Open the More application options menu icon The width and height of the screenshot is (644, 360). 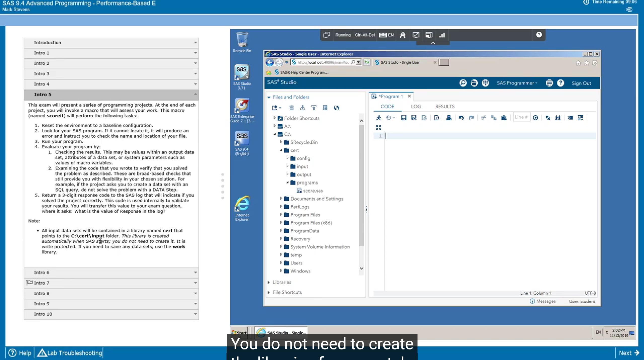(x=549, y=83)
